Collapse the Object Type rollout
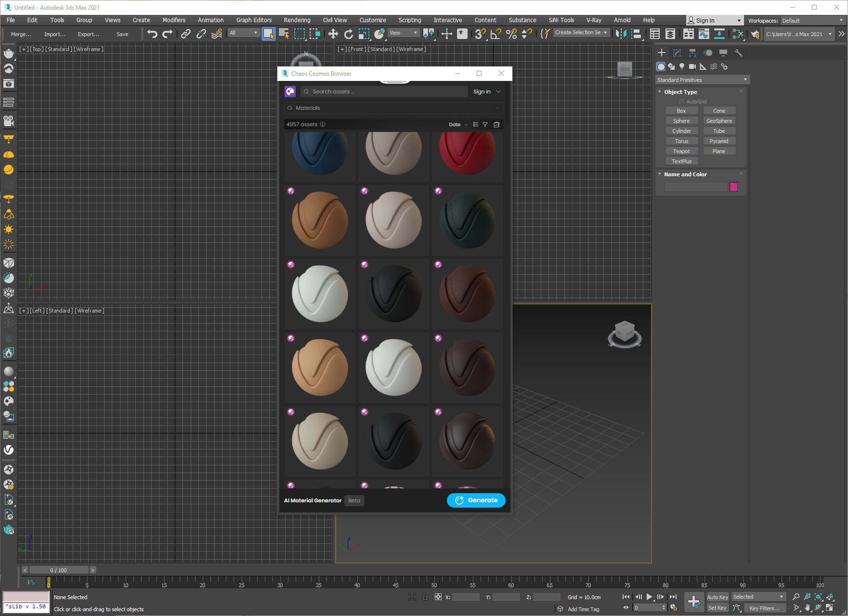Screen dimensions: 848x616 [x=680, y=92]
